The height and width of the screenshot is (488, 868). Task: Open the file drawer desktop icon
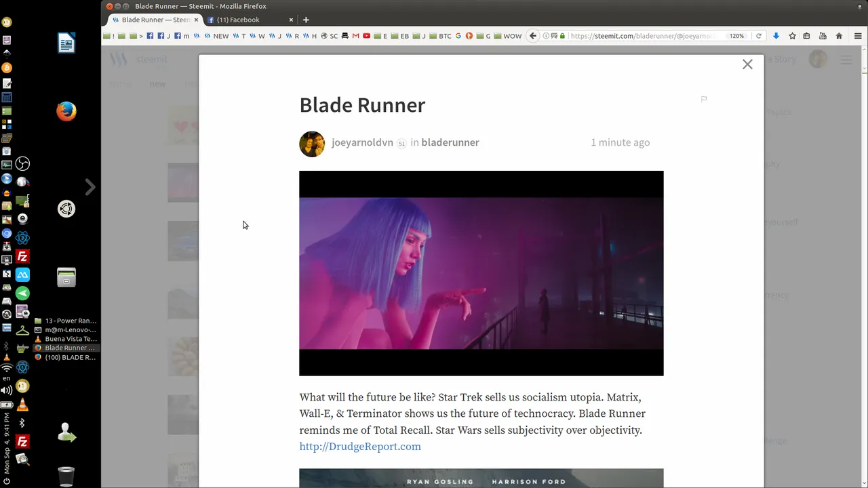click(66, 277)
